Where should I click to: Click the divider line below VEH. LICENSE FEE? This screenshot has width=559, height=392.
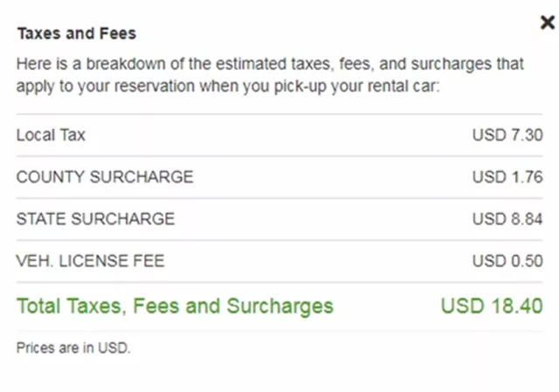pos(279,282)
